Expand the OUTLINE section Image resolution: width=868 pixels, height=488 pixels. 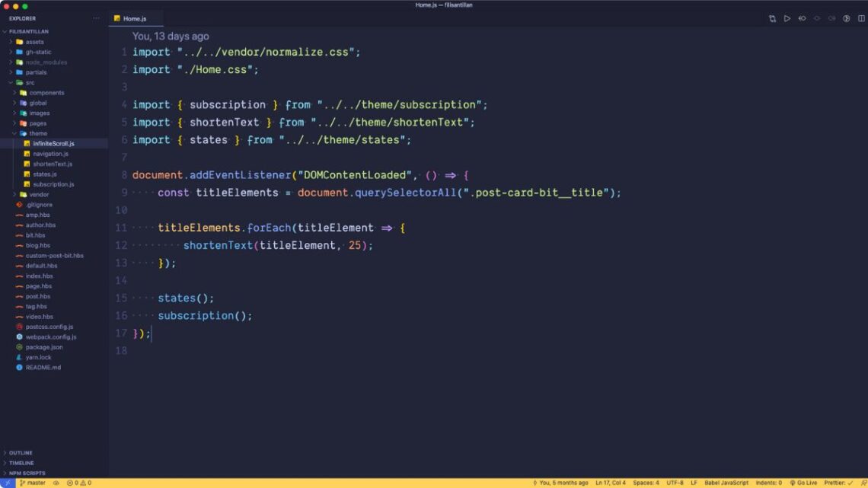point(21,453)
